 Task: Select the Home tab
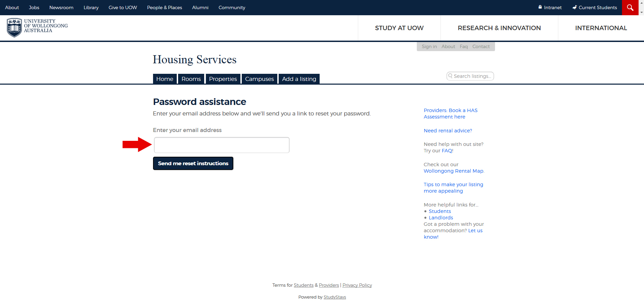165,79
